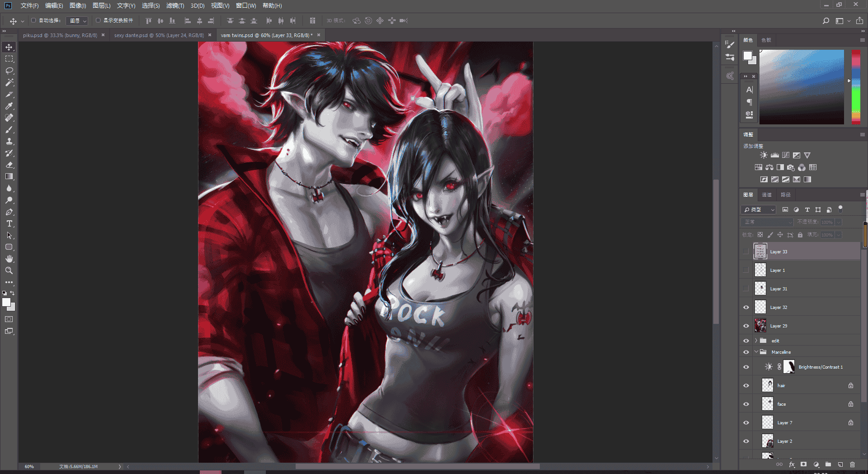Enable the auto-select checkbox
The height and width of the screenshot is (474, 868).
pos(33,20)
